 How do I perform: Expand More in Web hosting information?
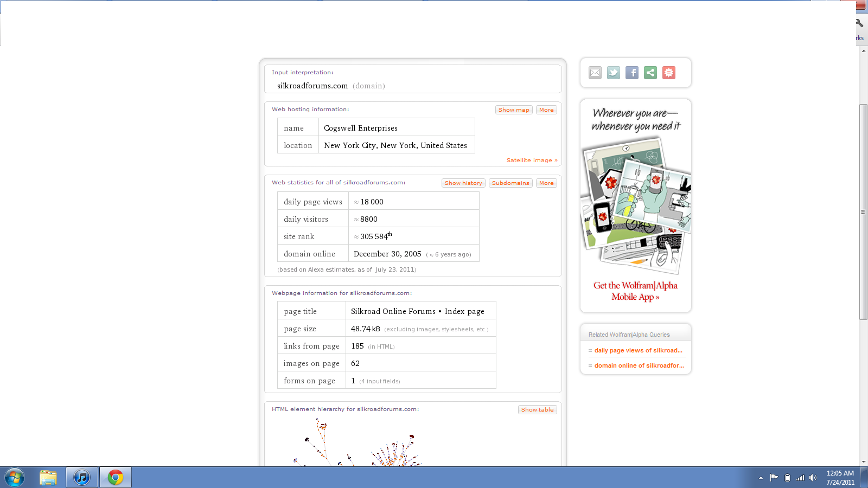[546, 110]
